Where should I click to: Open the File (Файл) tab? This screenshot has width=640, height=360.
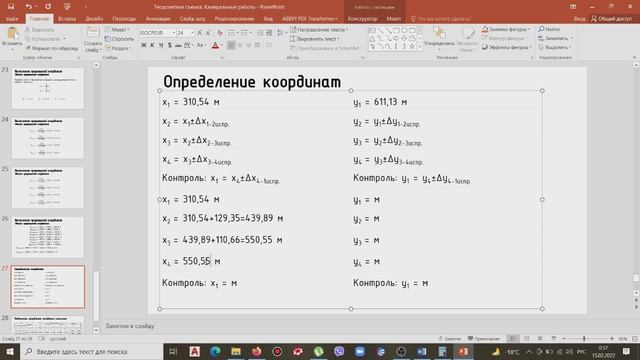[12, 19]
